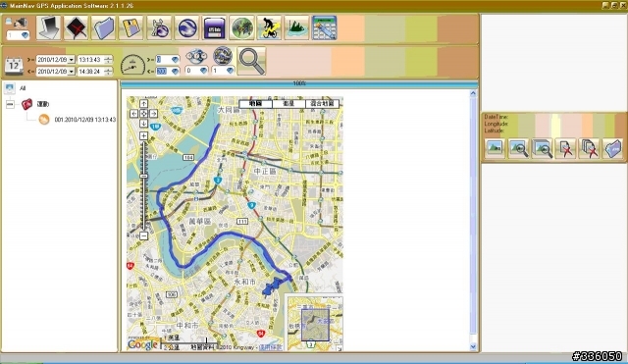This screenshot has width=628, height=364.
Task: Click the map pane scroll down arrow
Action: pyautogui.click(x=473, y=346)
